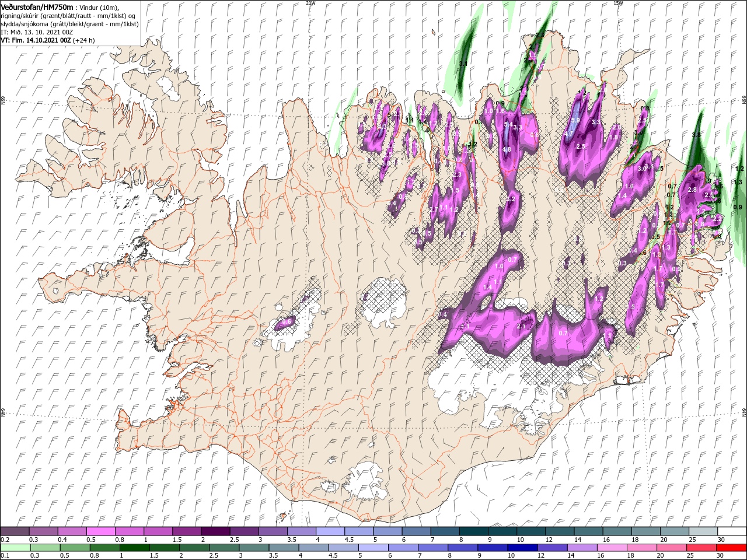This screenshot has width=747, height=560.
Task: Click the '3.2' value on the map
Action: (511, 199)
